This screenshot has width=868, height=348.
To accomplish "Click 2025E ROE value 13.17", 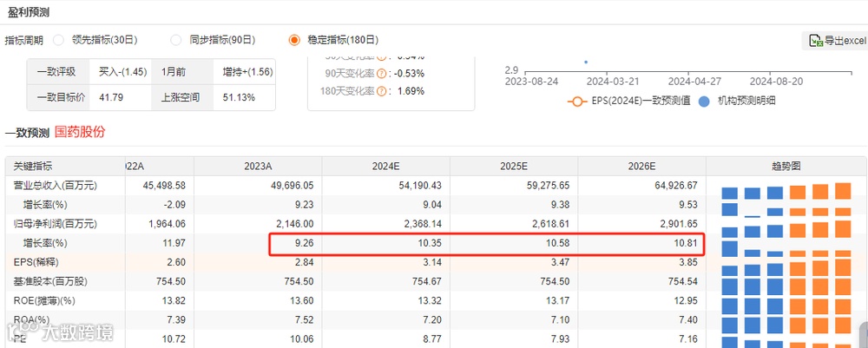I will pyautogui.click(x=558, y=301).
